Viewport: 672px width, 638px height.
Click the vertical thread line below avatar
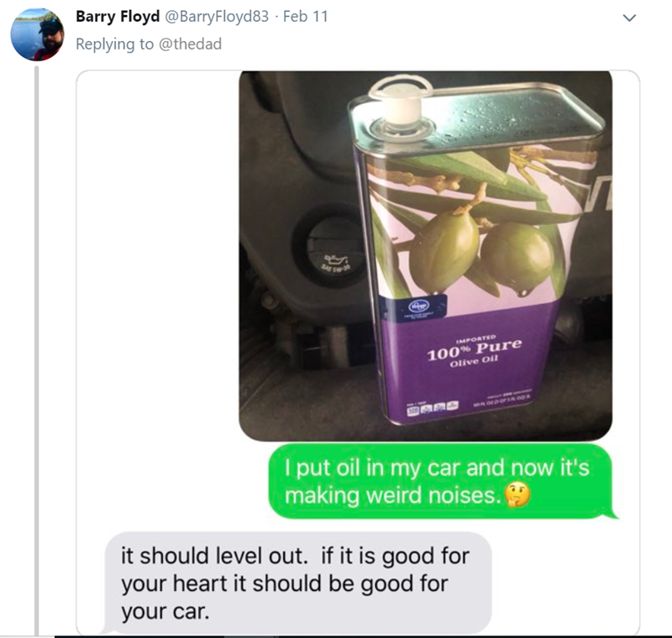point(37,349)
